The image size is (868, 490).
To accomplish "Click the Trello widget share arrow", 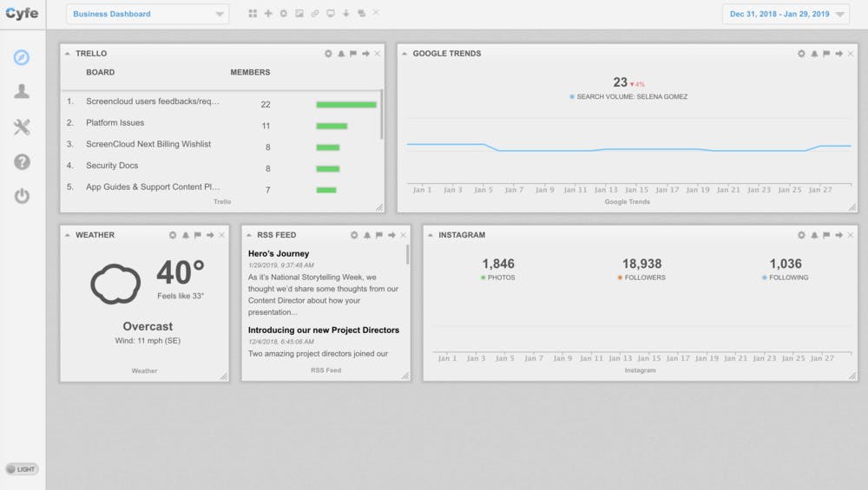I will coord(365,54).
